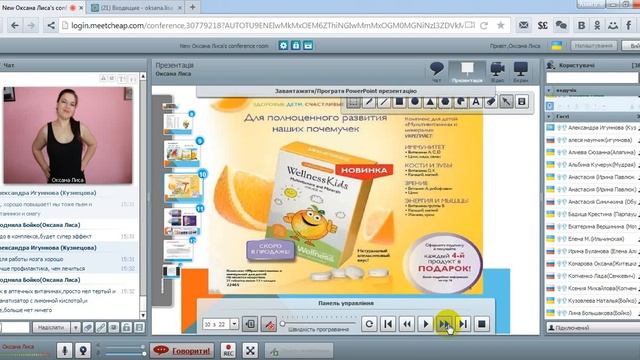The width and height of the screenshot is (640, 360).
Task: Toggle the grid tool in drawing toolbar
Action: tap(353, 102)
